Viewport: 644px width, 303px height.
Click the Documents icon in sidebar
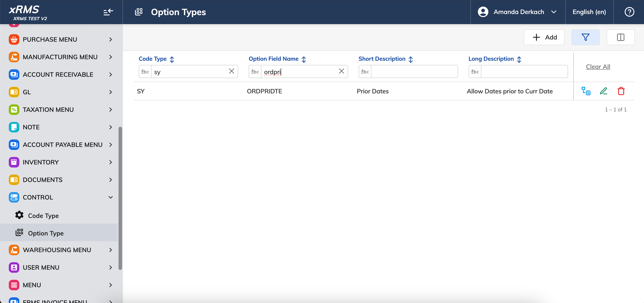point(14,180)
